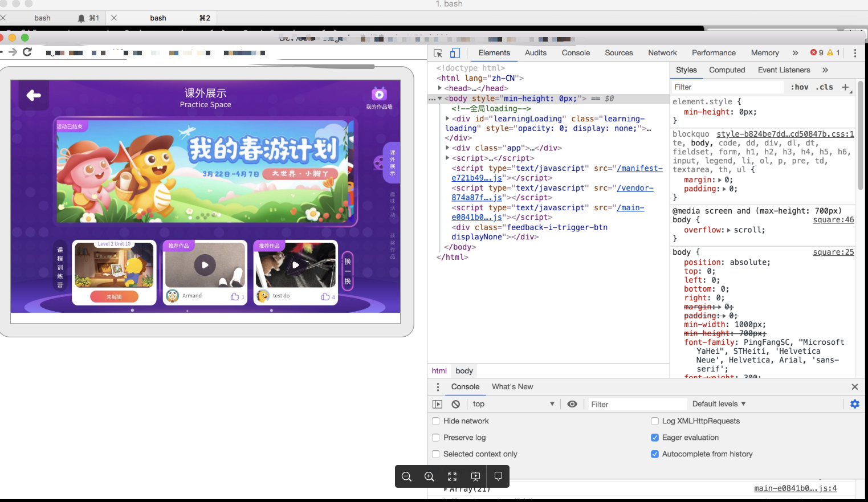Toggle the :hov element state panel
The width and height of the screenshot is (868, 502).
point(800,87)
